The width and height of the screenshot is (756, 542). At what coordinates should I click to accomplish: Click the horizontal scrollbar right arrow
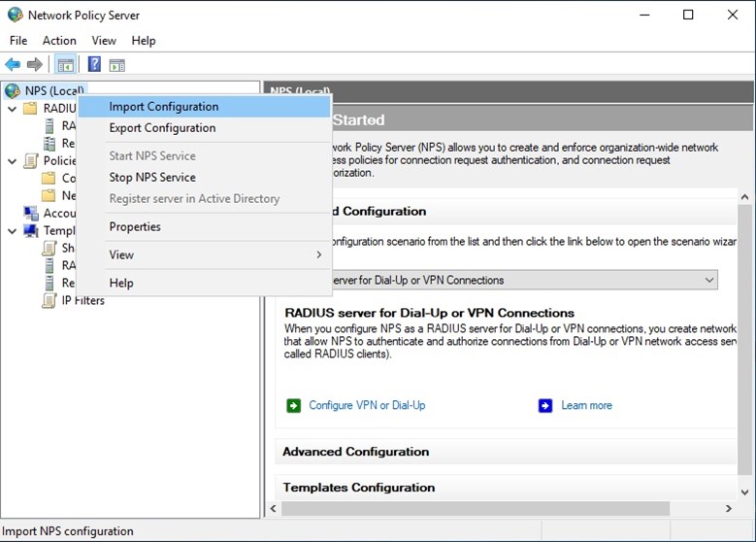(x=729, y=508)
